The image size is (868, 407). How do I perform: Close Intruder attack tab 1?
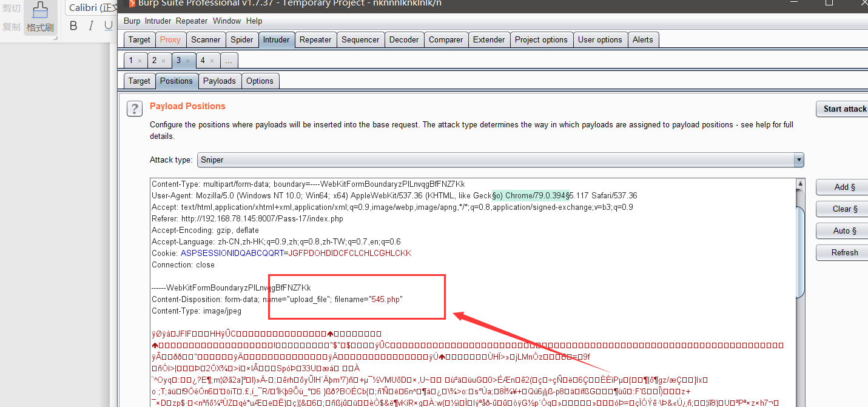click(140, 61)
